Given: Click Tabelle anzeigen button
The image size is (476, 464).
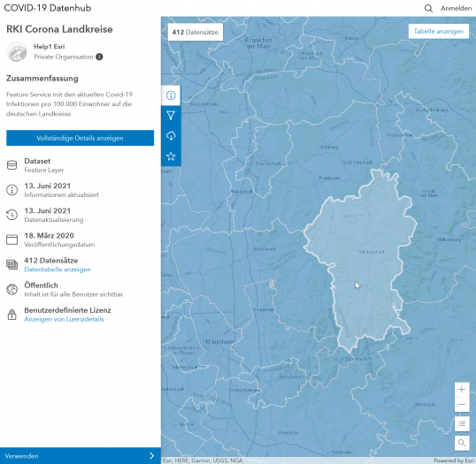Looking at the screenshot, I should [x=438, y=31].
